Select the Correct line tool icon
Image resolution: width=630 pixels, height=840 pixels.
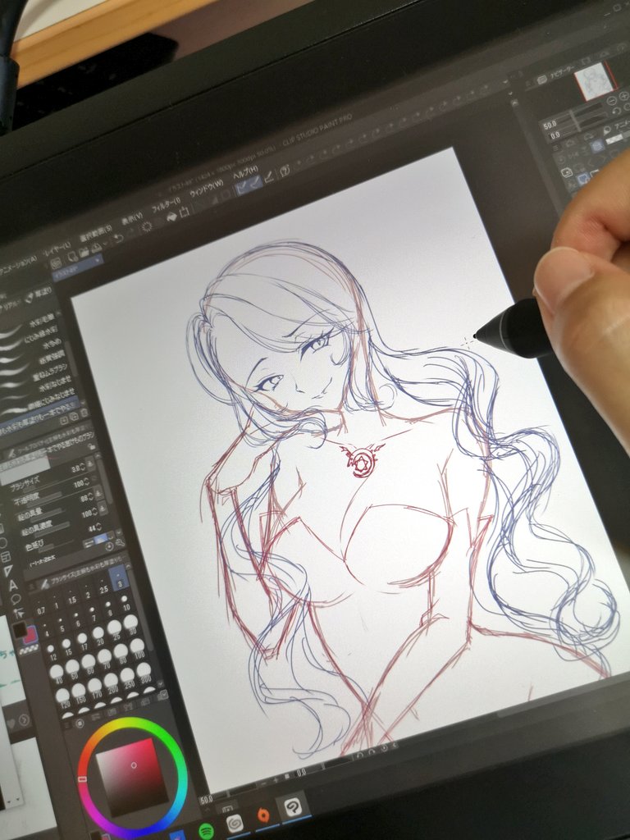click(19, 614)
